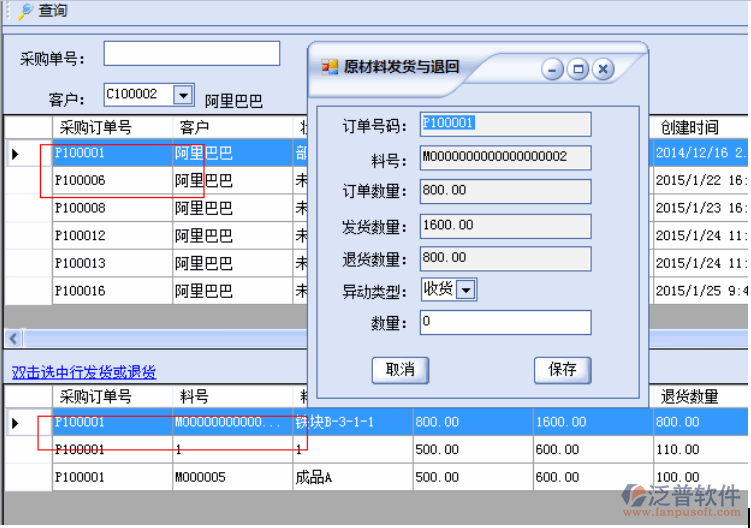Click the dialog title icon for 原材料发货与退回
Image resolution: width=751 pixels, height=528 pixels.
point(329,67)
